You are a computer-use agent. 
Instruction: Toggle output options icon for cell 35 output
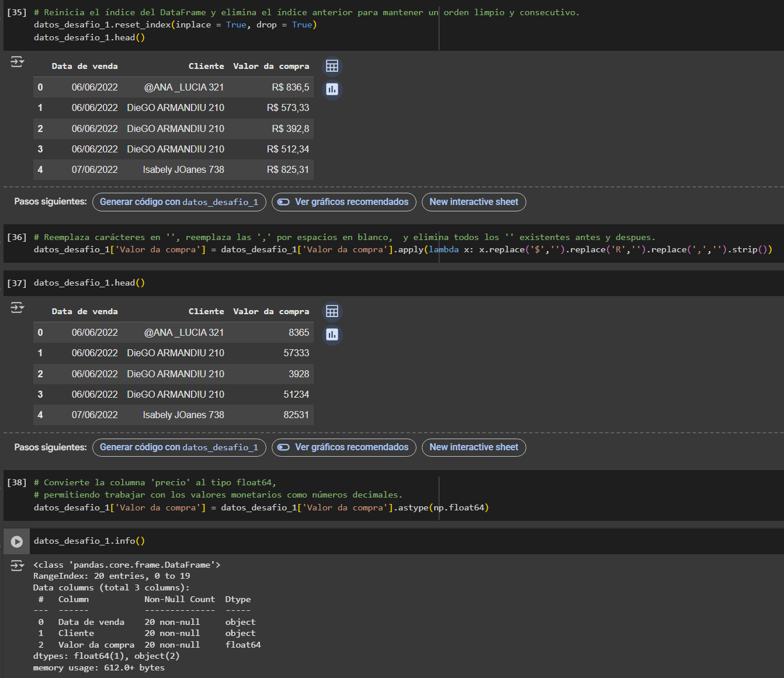pos(17,61)
